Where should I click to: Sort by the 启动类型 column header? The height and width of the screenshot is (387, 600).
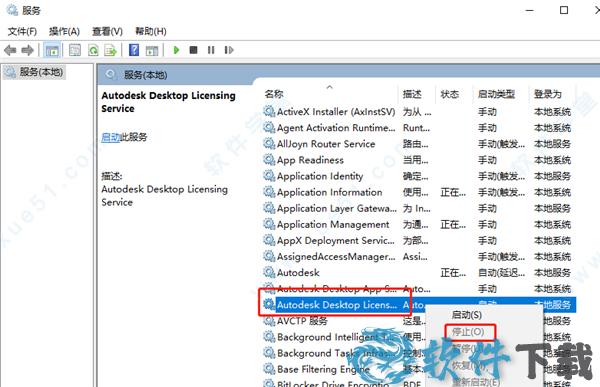point(496,94)
